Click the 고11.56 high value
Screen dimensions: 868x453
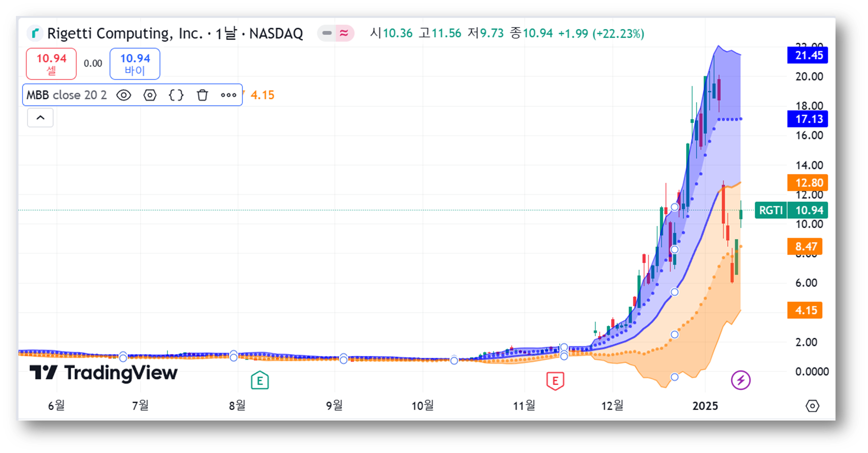coord(440,33)
